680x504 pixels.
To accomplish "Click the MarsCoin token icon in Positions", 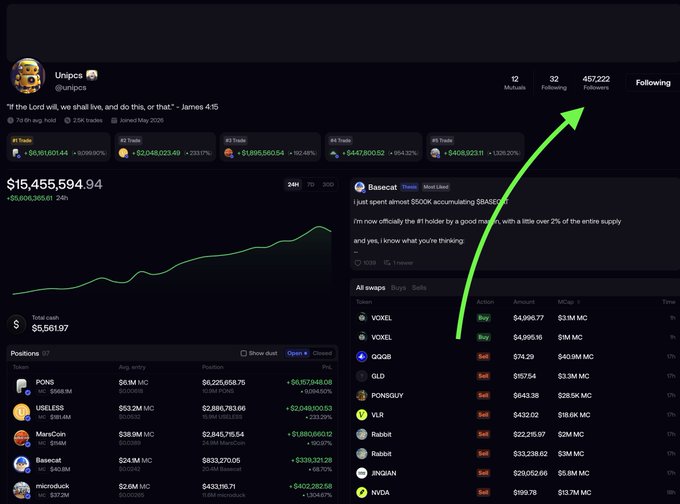I will [x=21, y=438].
